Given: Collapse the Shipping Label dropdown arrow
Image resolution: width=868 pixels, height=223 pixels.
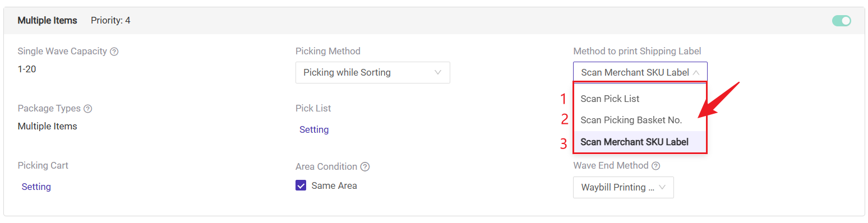Looking at the screenshot, I should [696, 72].
